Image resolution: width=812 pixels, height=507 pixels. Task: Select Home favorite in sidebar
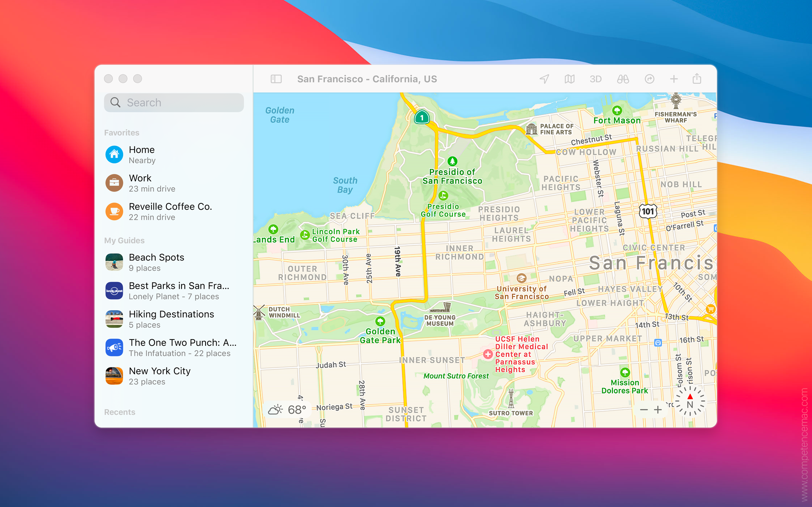[142, 155]
